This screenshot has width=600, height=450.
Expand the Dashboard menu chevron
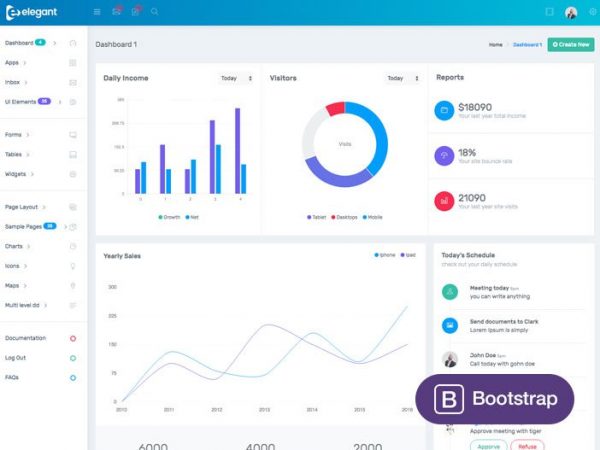[x=55, y=43]
